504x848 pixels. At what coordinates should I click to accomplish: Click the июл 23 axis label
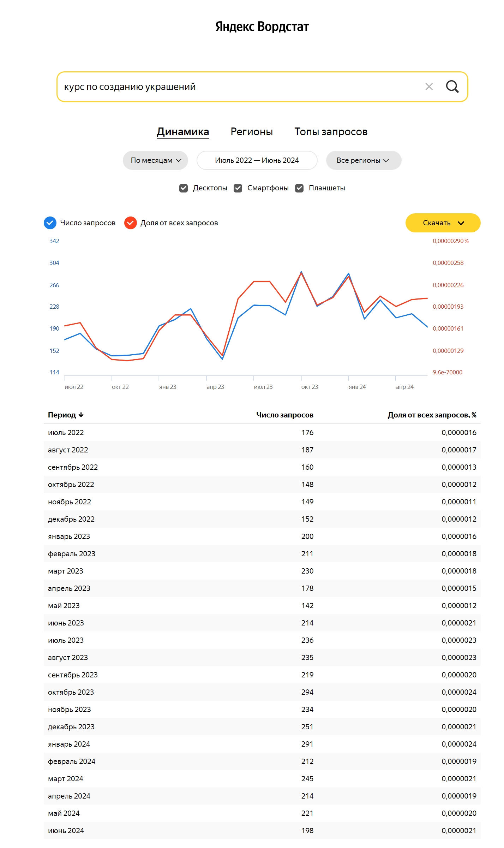(263, 387)
